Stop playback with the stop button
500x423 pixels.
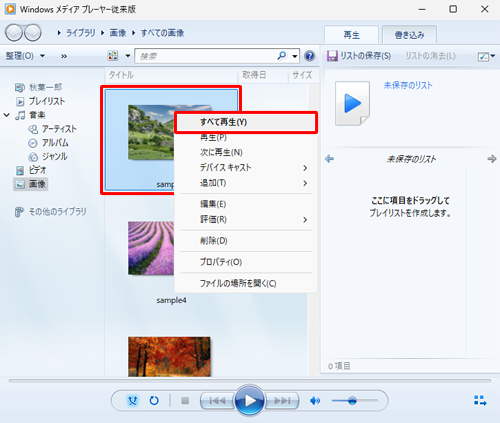(185, 401)
